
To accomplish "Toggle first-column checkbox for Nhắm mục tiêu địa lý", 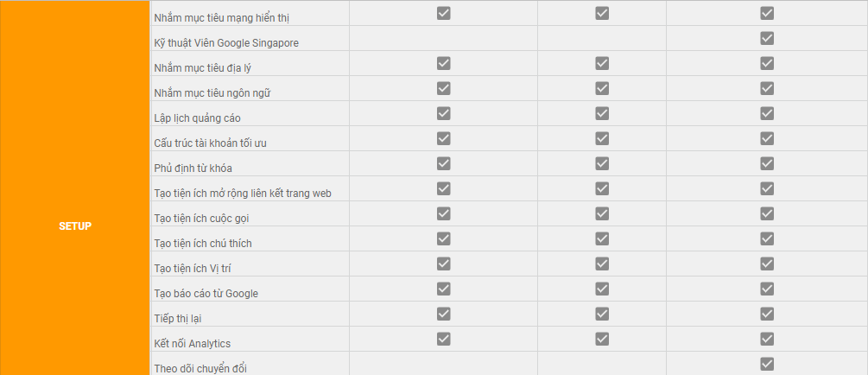I will tap(443, 63).
